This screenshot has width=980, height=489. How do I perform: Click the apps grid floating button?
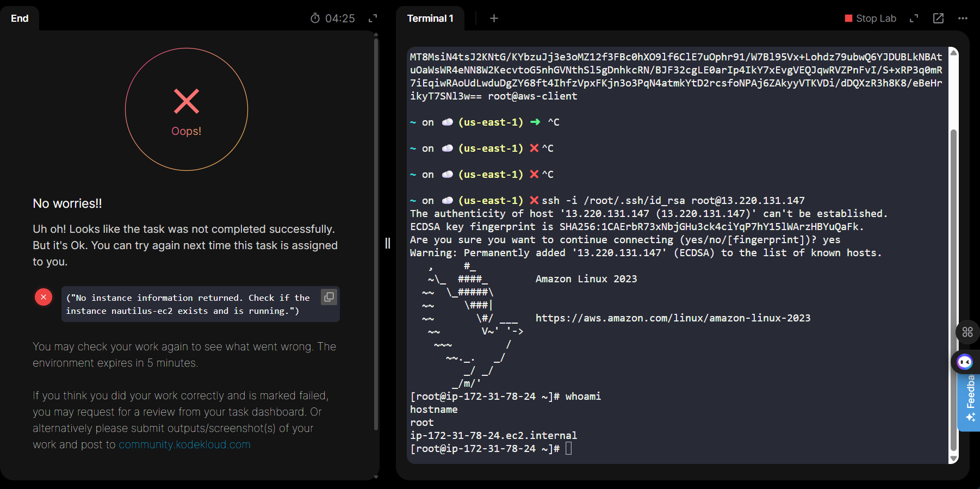(x=967, y=332)
